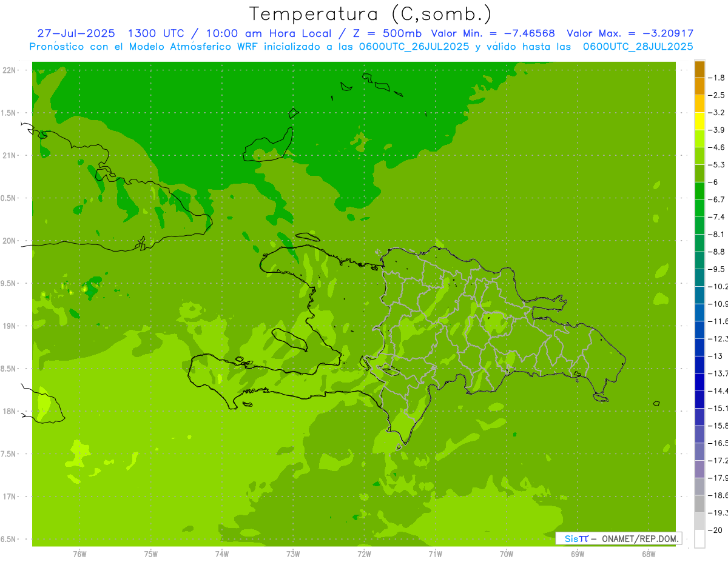Click the 75W longitude axis label
Screen dimensions: 728x562
(150, 554)
